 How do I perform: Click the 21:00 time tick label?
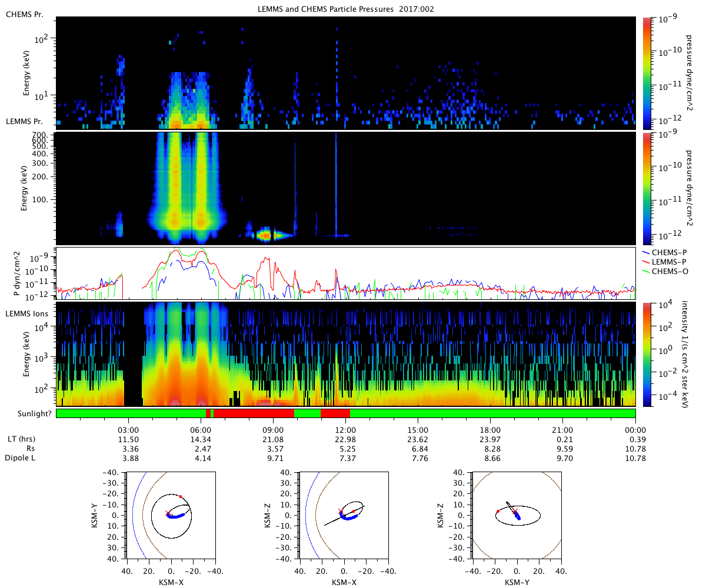point(563,430)
